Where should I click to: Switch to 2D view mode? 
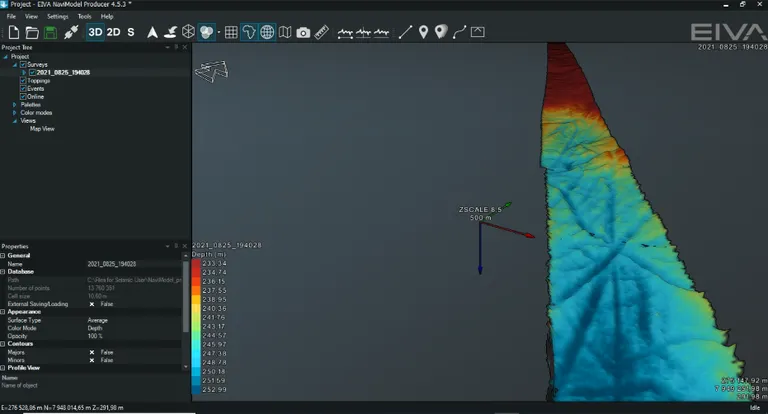(x=114, y=32)
